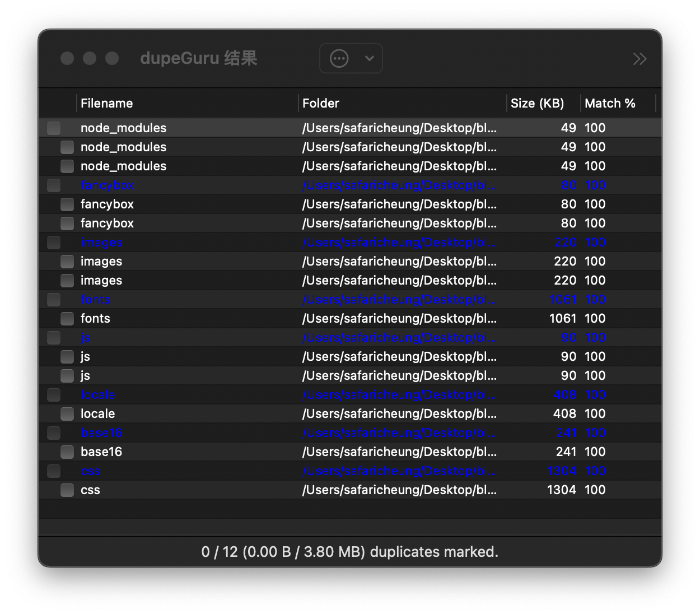Click the window close button

67,58
